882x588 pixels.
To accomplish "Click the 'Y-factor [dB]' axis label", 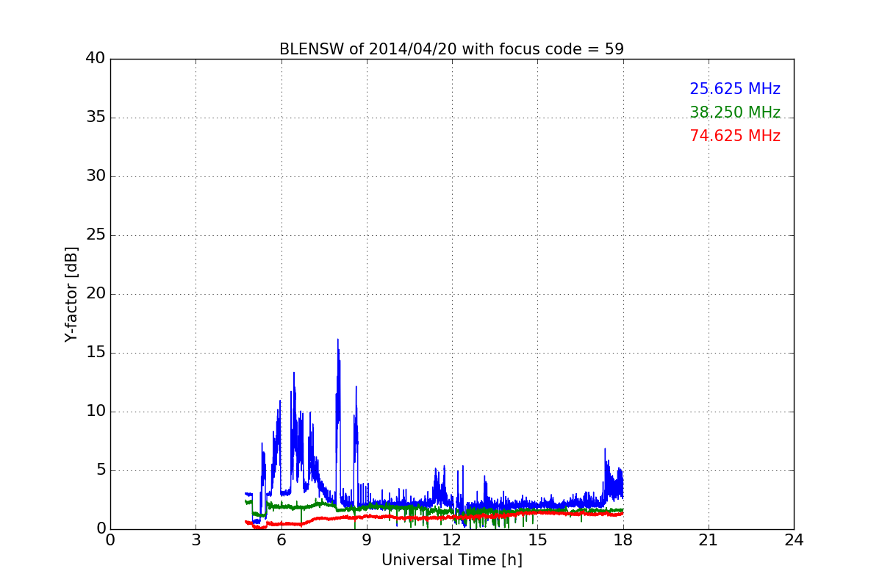I will tap(71, 294).
